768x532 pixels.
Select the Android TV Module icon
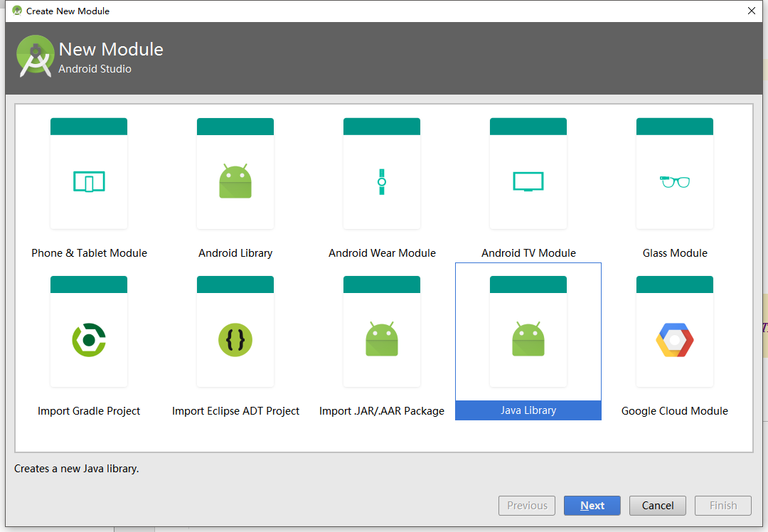528,181
